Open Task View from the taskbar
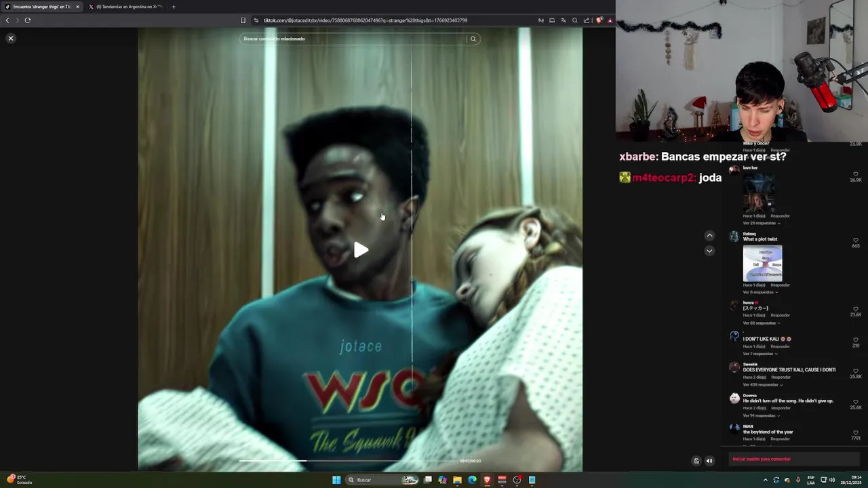Image resolution: width=868 pixels, height=488 pixels. (428, 480)
